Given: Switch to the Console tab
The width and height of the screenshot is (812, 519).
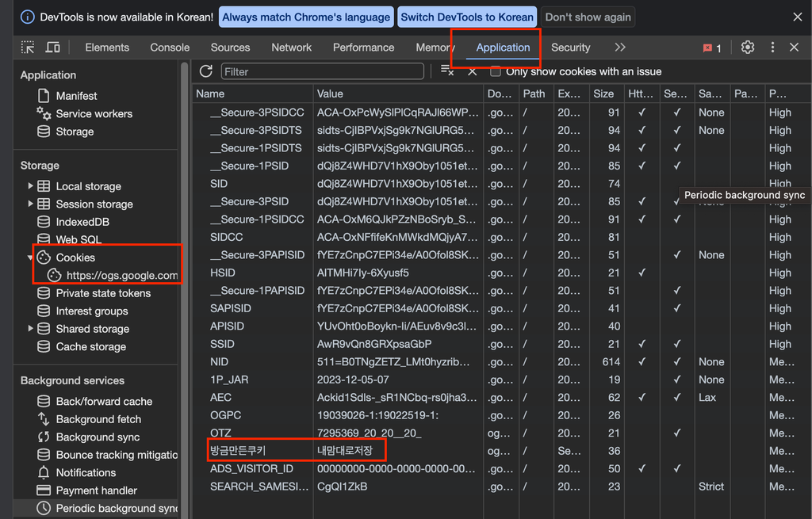Looking at the screenshot, I should (x=170, y=47).
